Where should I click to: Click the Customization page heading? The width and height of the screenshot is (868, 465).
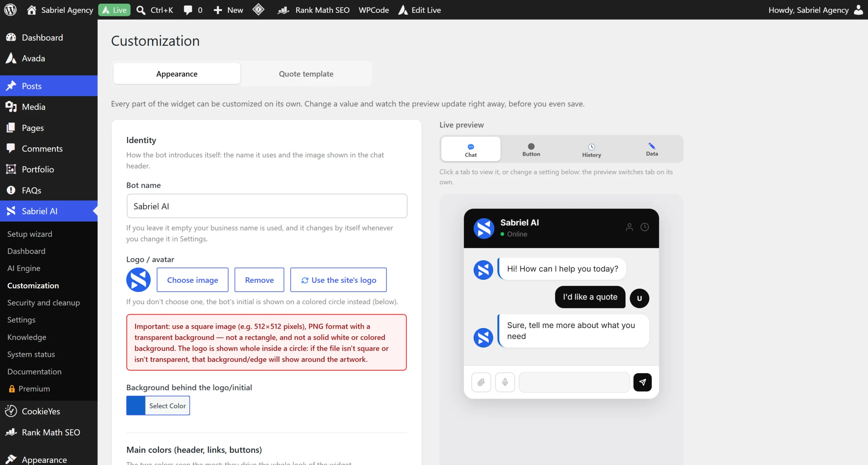tap(155, 41)
